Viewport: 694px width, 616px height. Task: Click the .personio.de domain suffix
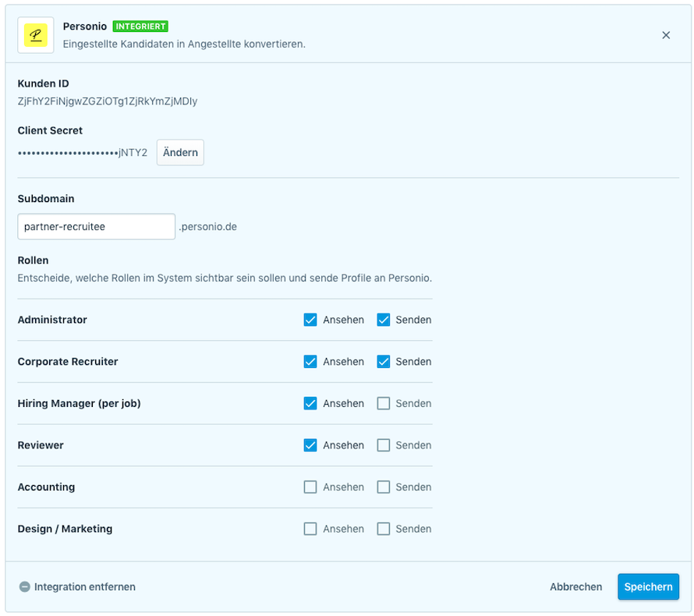[x=207, y=227]
